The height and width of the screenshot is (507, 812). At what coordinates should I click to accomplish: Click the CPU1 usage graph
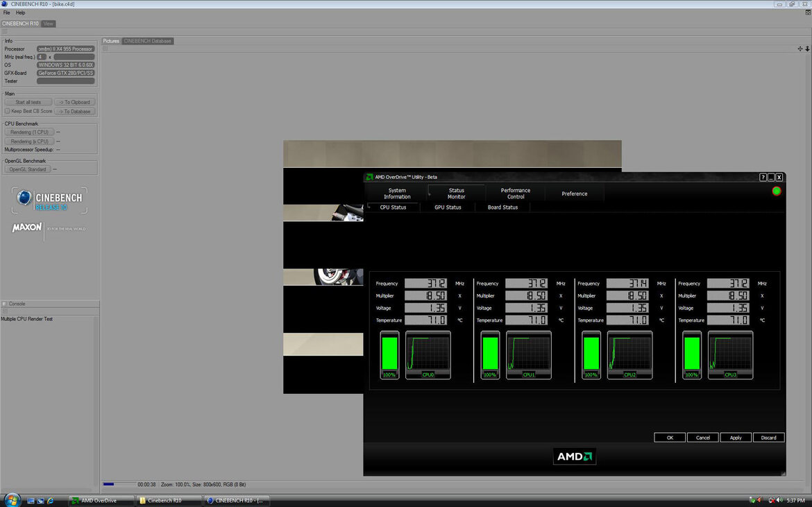pyautogui.click(x=529, y=355)
